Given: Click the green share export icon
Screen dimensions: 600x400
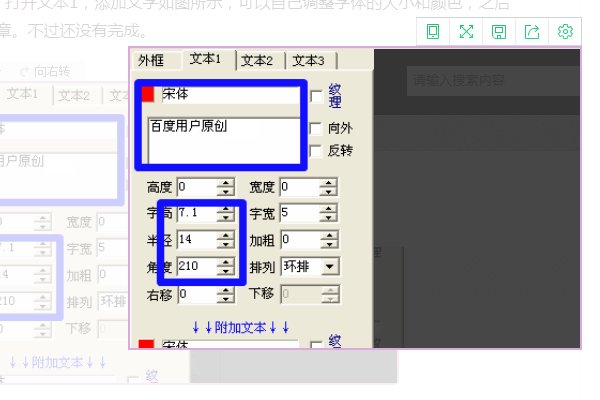Looking at the screenshot, I should point(532,31).
